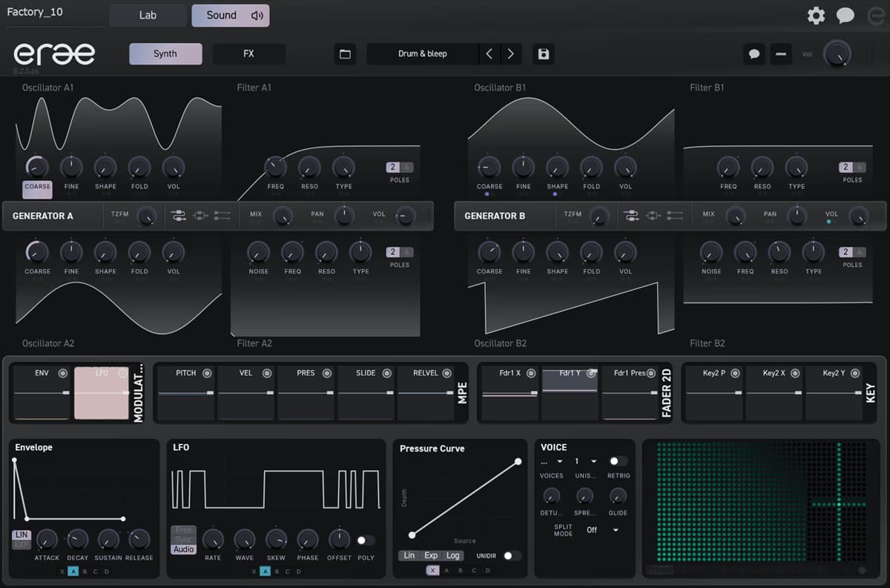Image resolution: width=890 pixels, height=588 pixels.
Task: Click the VEL modulation target circle
Action: tap(267, 373)
